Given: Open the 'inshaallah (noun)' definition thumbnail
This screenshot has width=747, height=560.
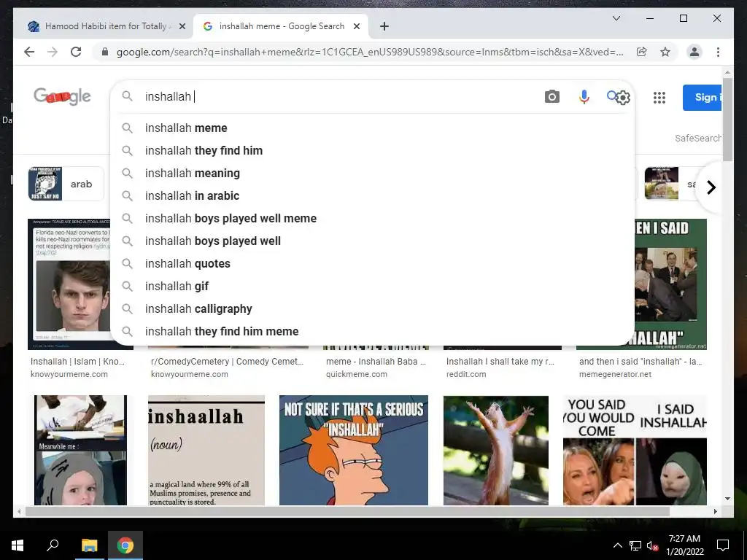Looking at the screenshot, I should 206,450.
